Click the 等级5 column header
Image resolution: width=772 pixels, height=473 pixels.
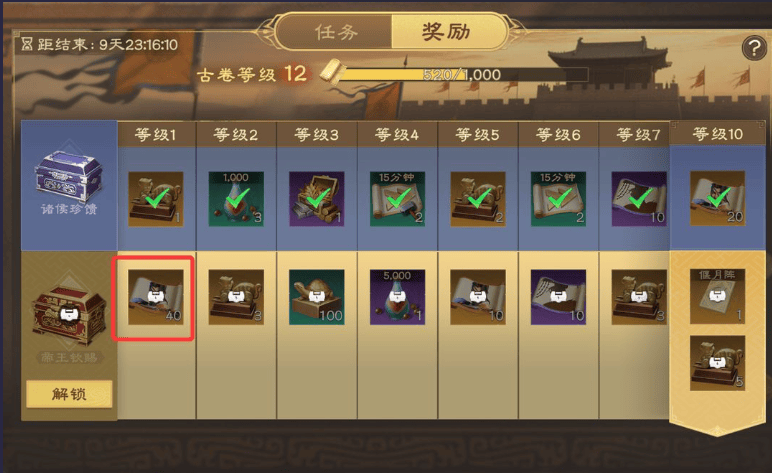[478, 134]
